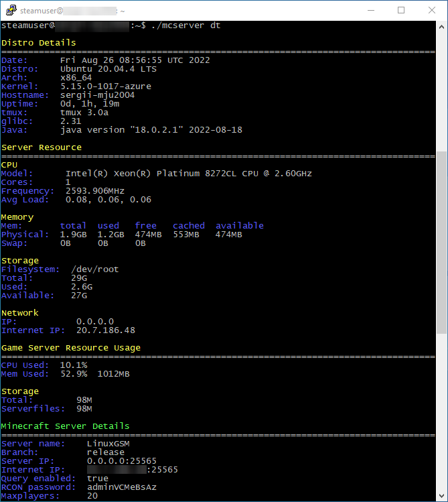Click the 'Network' heading
The height and width of the screenshot is (502, 448).
click(x=20, y=313)
